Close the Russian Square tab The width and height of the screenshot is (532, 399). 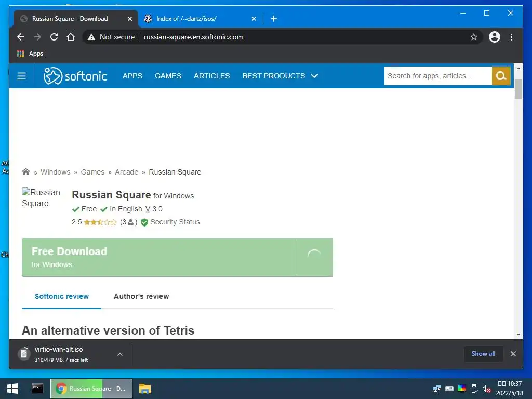(x=129, y=19)
